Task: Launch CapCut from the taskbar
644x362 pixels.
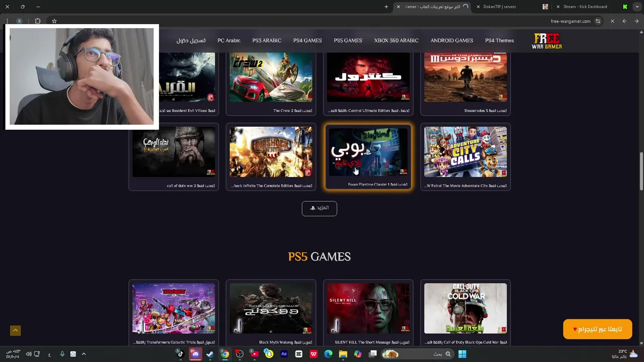Action: coord(299,354)
